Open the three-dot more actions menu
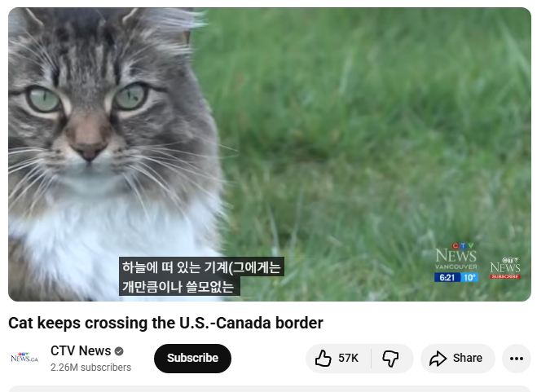The height and width of the screenshot is (392, 537). pos(516,359)
